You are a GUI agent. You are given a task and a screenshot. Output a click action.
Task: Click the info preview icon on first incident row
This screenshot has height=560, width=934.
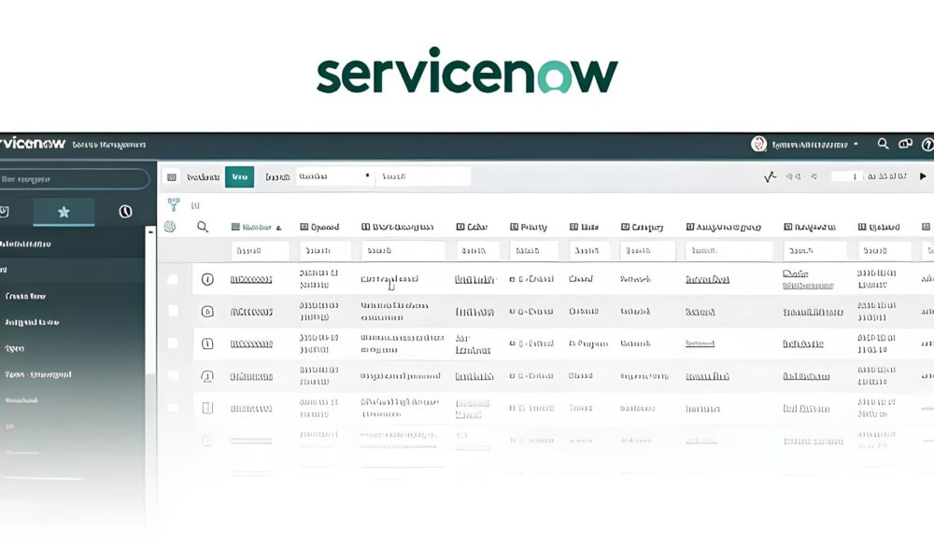[207, 279]
